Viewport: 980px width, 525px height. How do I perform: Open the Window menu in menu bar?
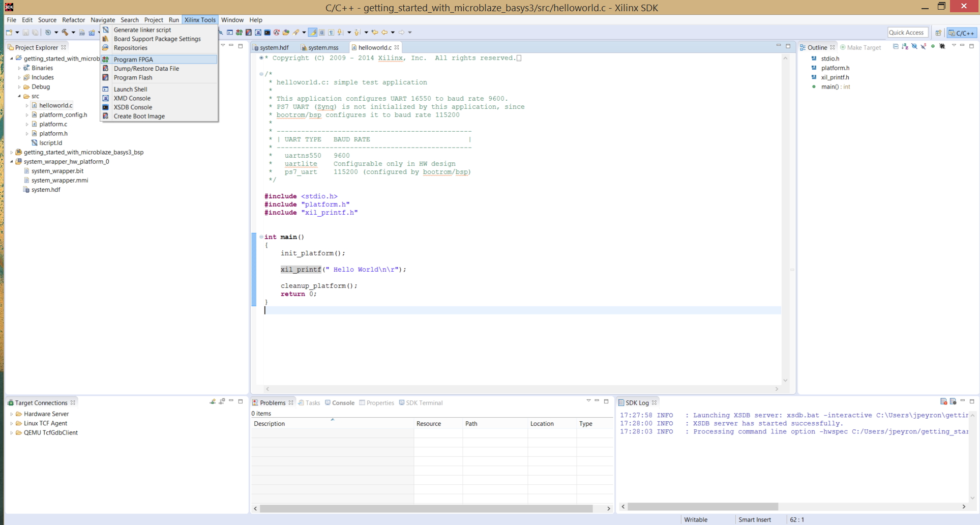pyautogui.click(x=232, y=20)
